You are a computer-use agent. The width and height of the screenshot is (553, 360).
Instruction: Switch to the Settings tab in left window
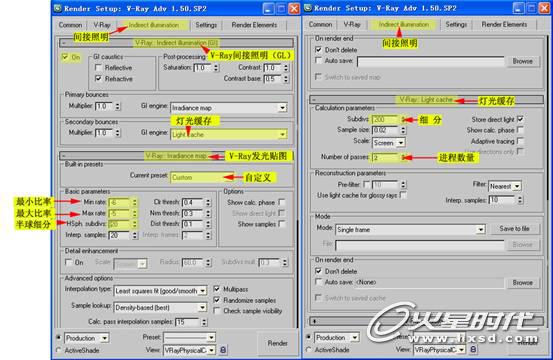point(206,25)
